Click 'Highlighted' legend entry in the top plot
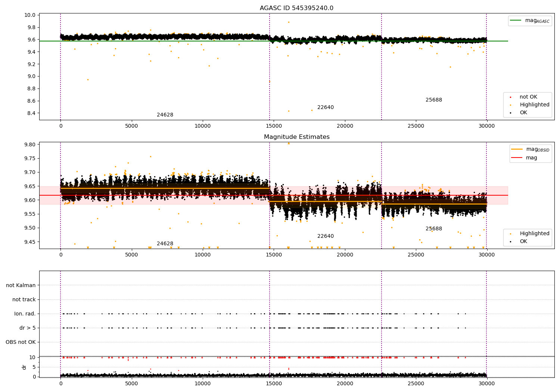The width and height of the screenshot is (560, 392). tap(535, 105)
